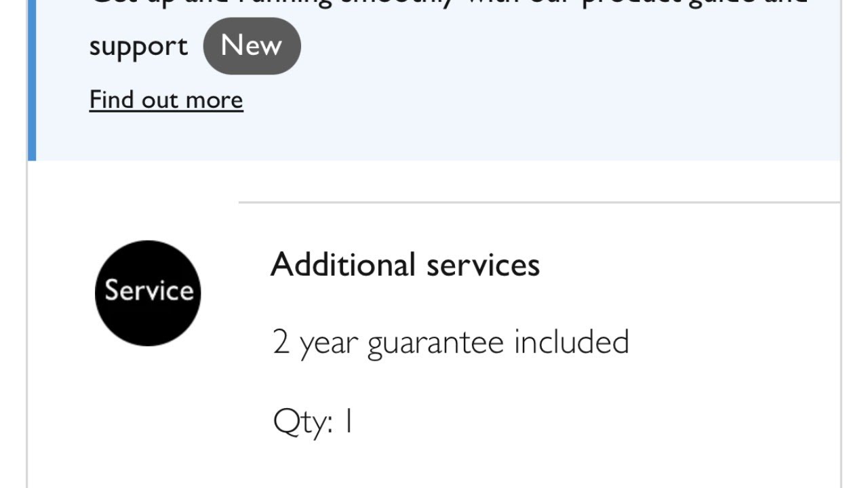868x488 pixels.
Task: Click the word "guarantee" in the service line
Action: [435, 343]
